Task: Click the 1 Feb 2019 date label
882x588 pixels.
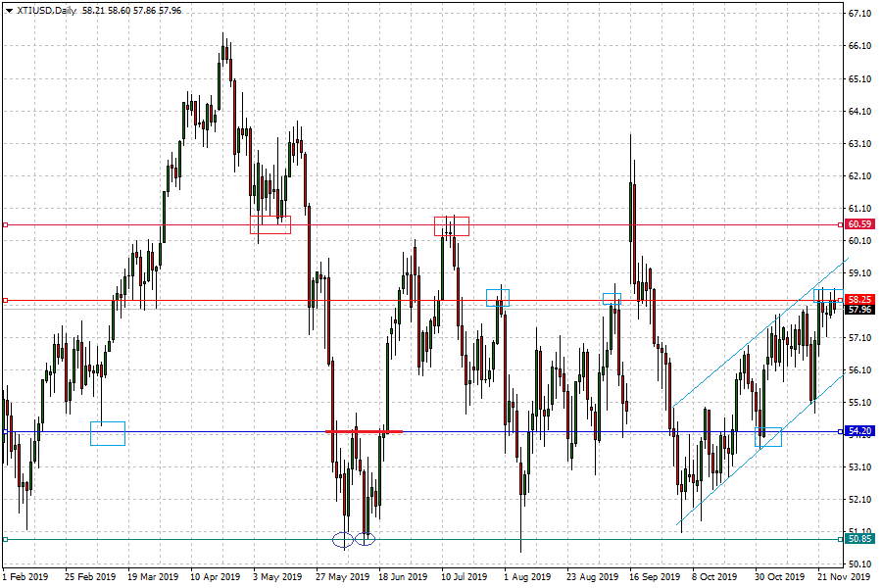Action: click(x=25, y=577)
